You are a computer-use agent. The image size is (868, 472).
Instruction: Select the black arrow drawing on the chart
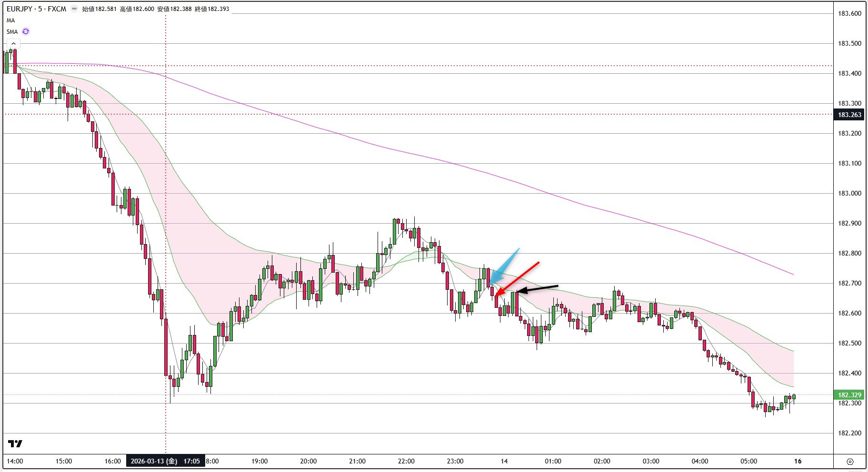coord(538,288)
